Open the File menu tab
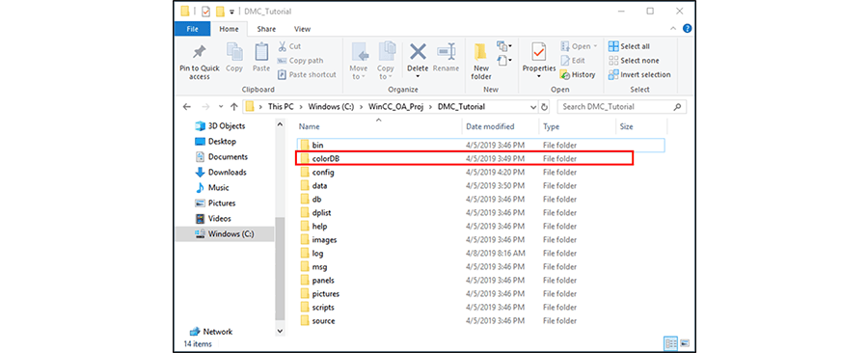 pos(193,29)
